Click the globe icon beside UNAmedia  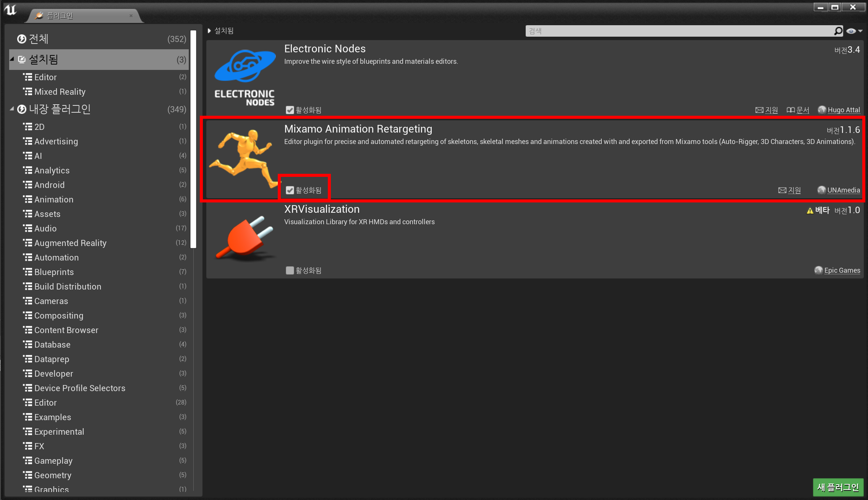coord(821,190)
